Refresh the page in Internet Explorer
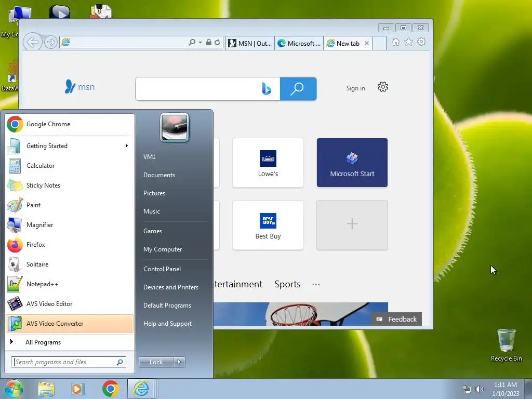532x399 pixels. 217,42
